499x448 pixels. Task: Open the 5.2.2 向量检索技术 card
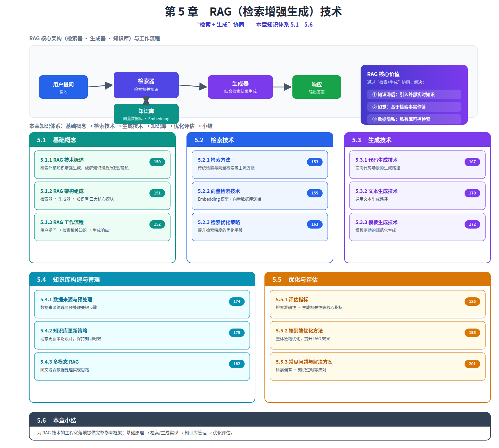click(260, 196)
